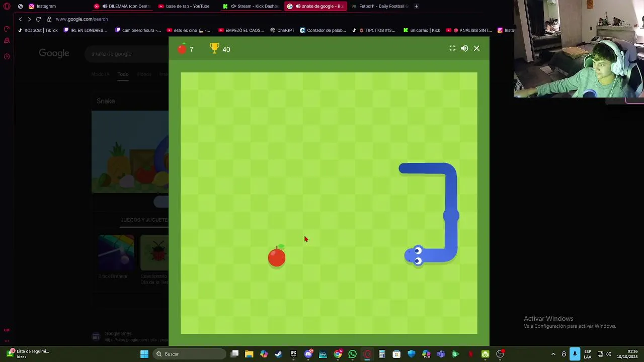Open Google Chrome from the taskbar
The image size is (644, 362).
click(x=338, y=354)
